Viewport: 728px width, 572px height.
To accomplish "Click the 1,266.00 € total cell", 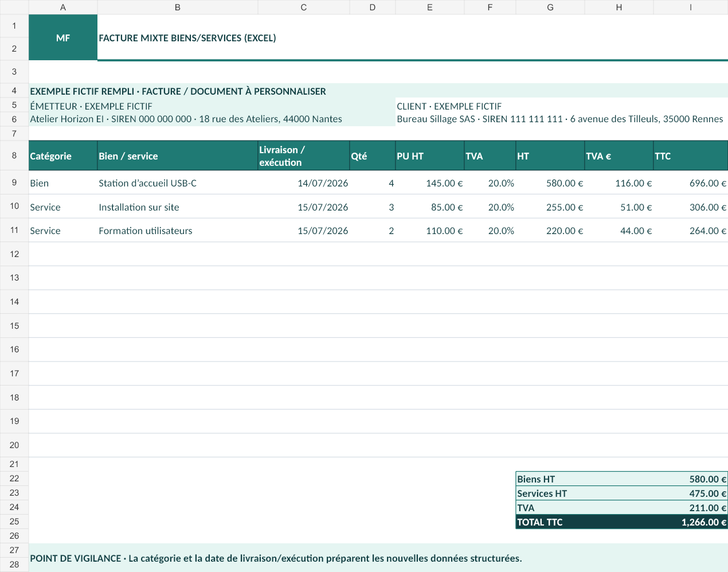I will pos(691,522).
